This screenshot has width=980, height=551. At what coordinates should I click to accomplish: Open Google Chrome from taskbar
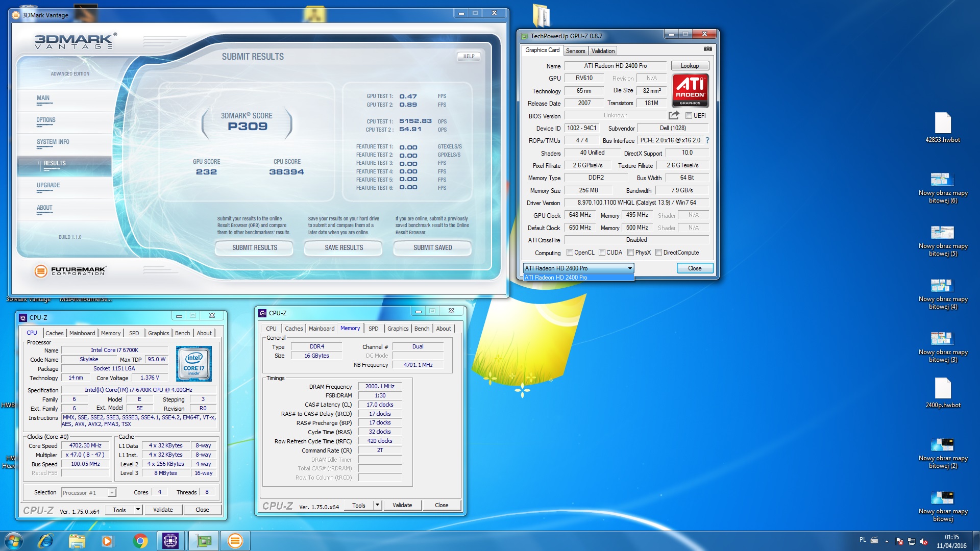pos(140,541)
